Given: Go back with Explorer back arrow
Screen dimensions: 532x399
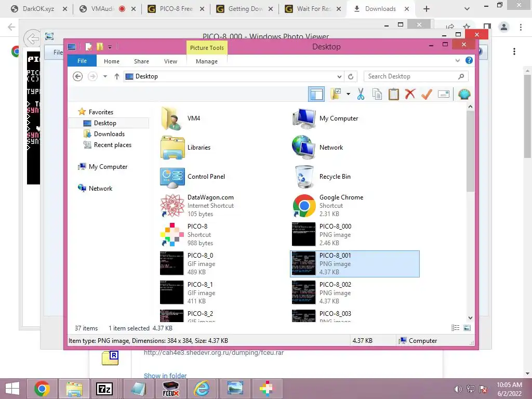Looking at the screenshot, I should tap(78, 76).
